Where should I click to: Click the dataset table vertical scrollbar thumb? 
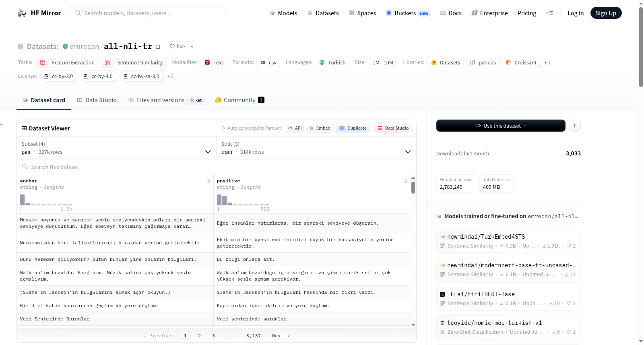click(413, 188)
